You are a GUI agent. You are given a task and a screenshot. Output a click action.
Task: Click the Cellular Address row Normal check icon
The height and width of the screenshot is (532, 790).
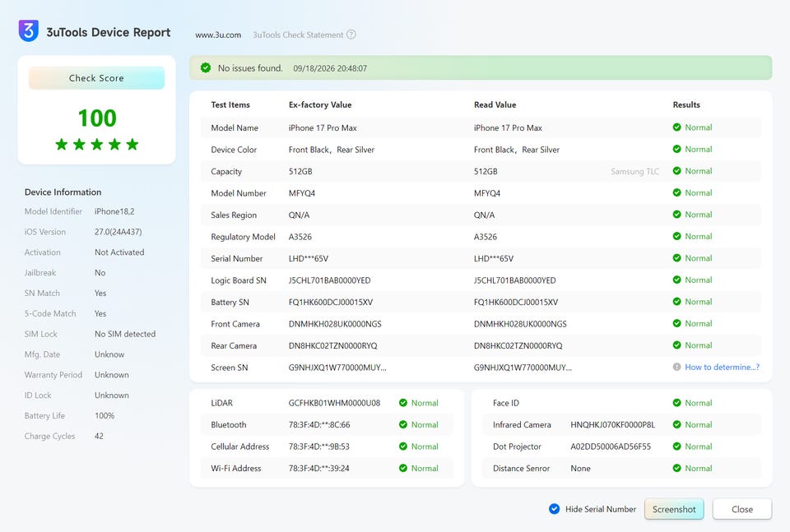tap(403, 446)
